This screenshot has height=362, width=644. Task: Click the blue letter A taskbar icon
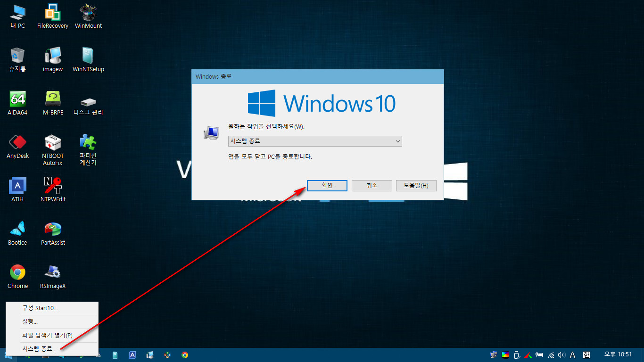[x=132, y=355]
